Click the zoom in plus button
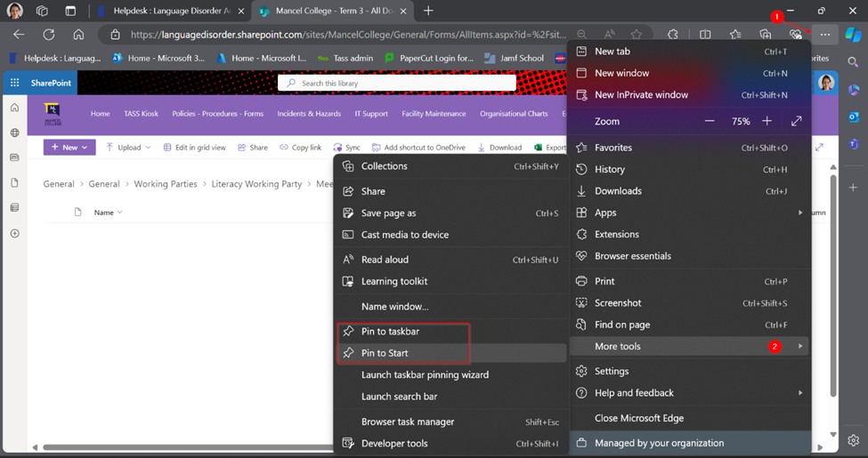 tap(767, 121)
